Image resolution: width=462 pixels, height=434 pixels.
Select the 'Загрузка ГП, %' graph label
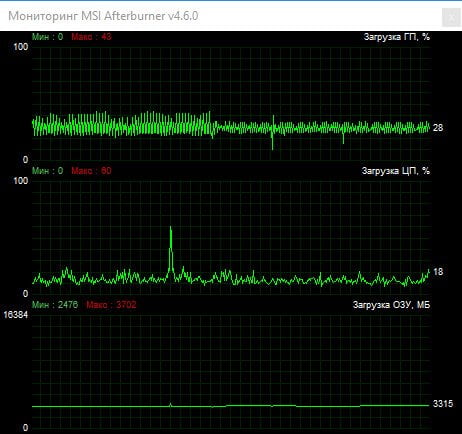[397, 37]
